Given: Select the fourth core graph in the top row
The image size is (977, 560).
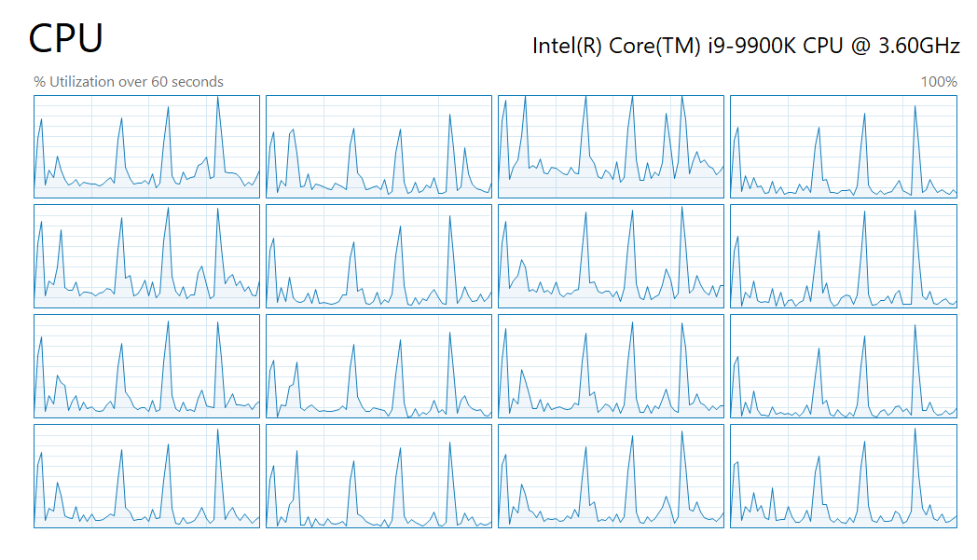Looking at the screenshot, I should tap(844, 147).
